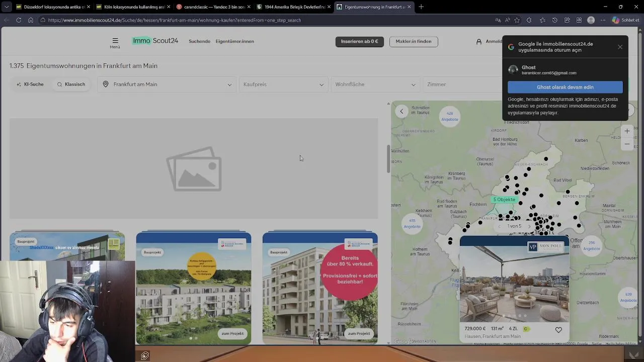Screen dimensions: 644x362
Task: Click the 729.000 € price text
Action: (x=475, y=329)
